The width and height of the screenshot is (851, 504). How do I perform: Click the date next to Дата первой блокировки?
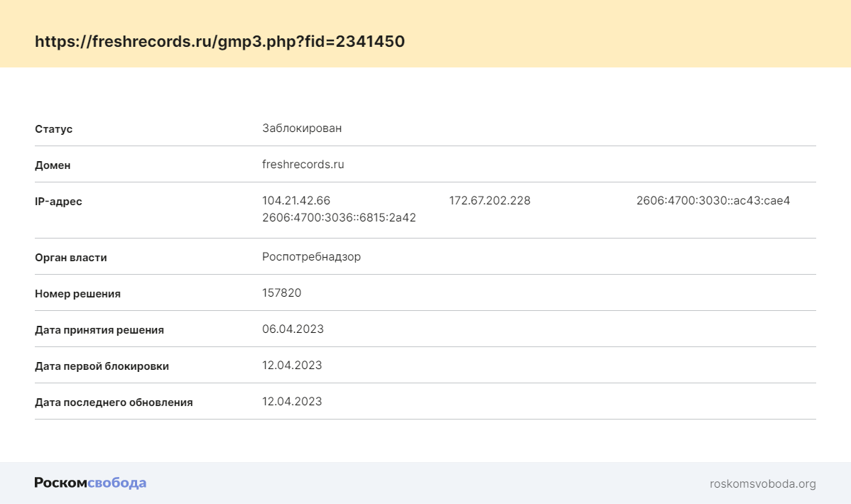(x=292, y=366)
